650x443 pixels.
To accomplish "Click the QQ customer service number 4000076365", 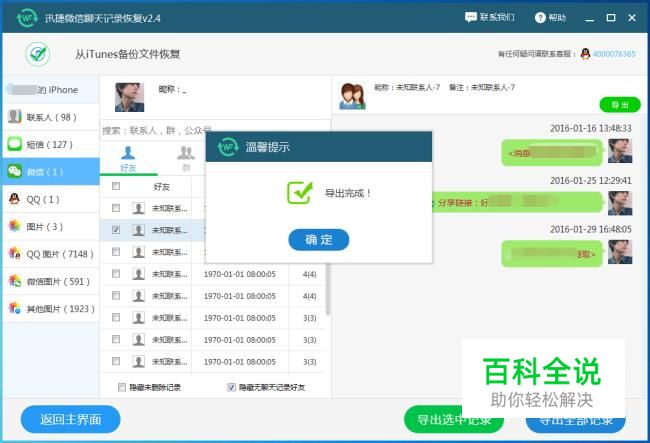I will [614, 54].
